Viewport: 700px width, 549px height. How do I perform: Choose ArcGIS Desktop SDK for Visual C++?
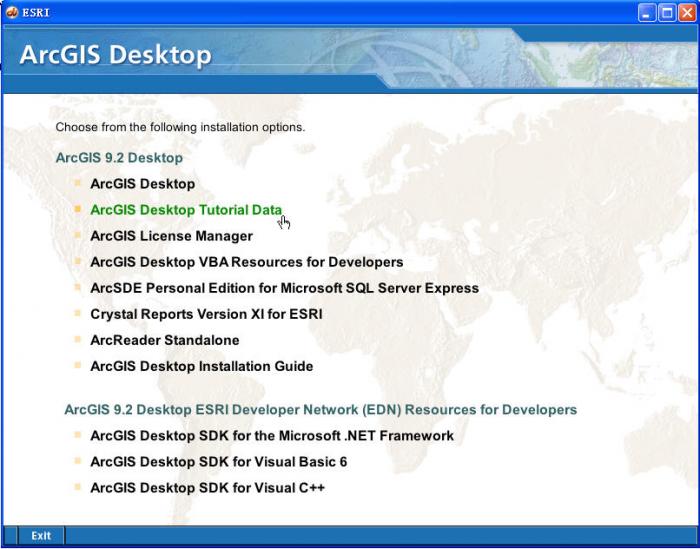coord(207,488)
